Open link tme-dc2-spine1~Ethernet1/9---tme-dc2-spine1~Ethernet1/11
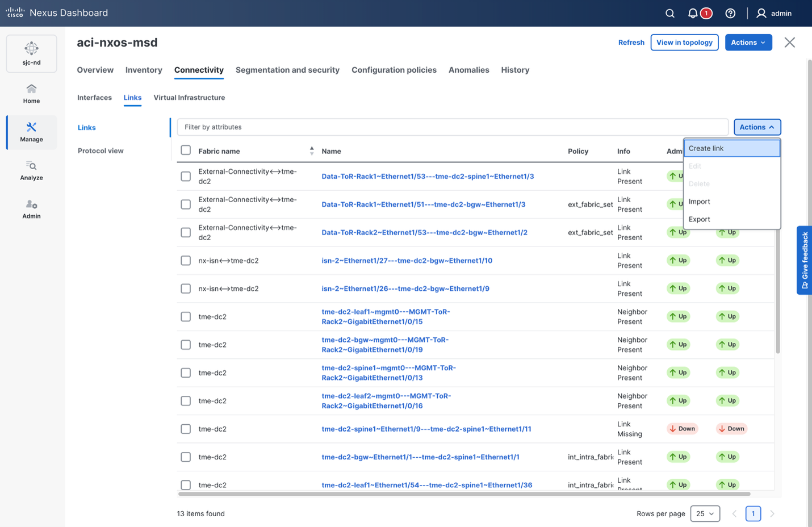This screenshot has height=527, width=812. tap(426, 429)
